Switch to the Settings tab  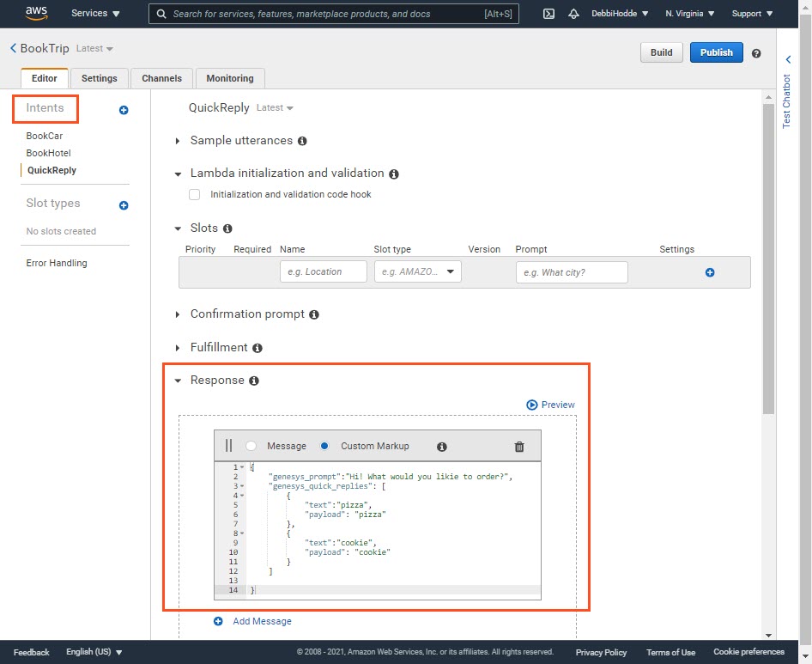[x=100, y=78]
